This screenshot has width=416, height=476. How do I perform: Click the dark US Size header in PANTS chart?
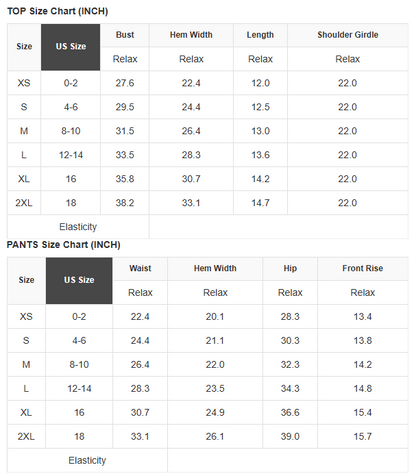click(79, 281)
